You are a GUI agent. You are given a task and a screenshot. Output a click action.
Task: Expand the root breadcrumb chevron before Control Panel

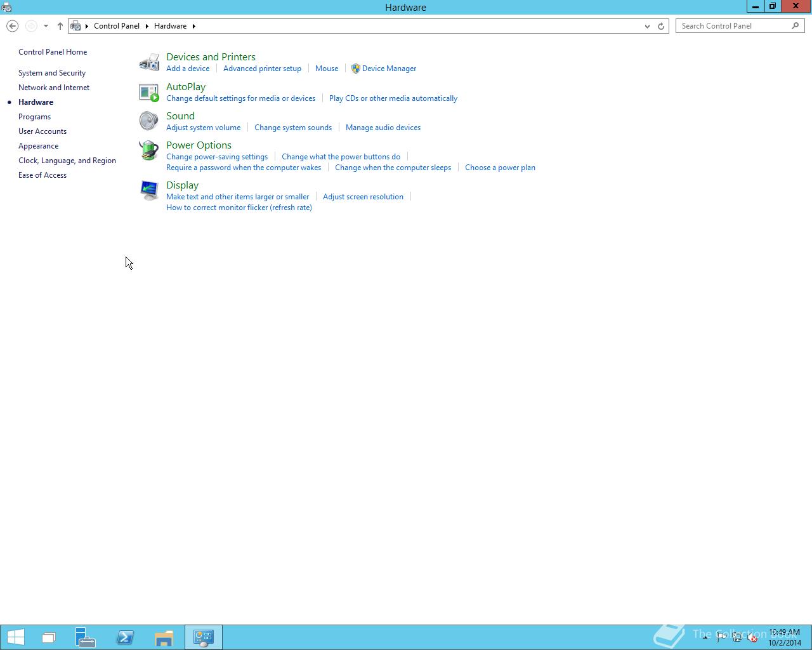87,26
